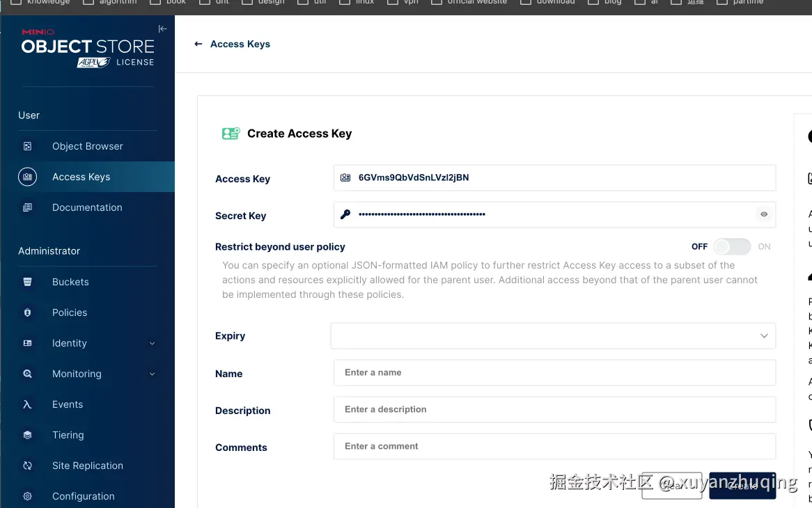812x508 pixels.
Task: Click the Create button
Action: pos(742,486)
